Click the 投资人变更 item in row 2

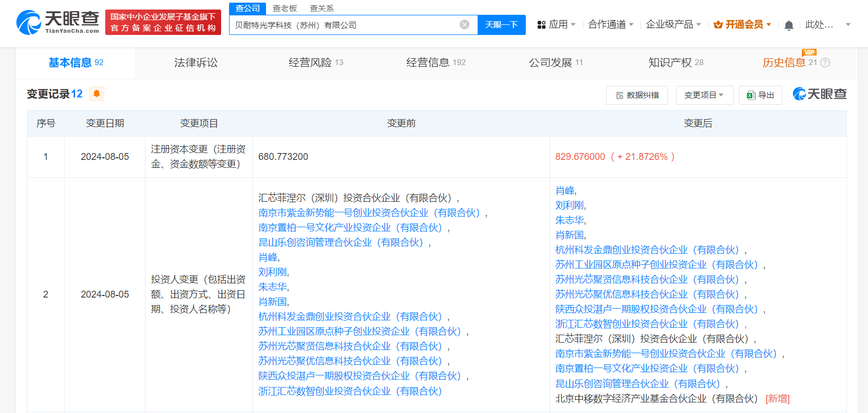point(198,294)
